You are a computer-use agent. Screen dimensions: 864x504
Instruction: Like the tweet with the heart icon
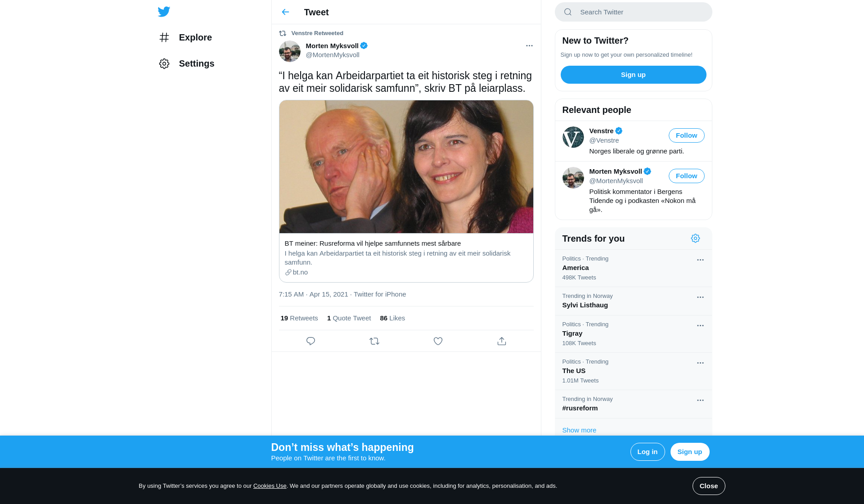[438, 341]
